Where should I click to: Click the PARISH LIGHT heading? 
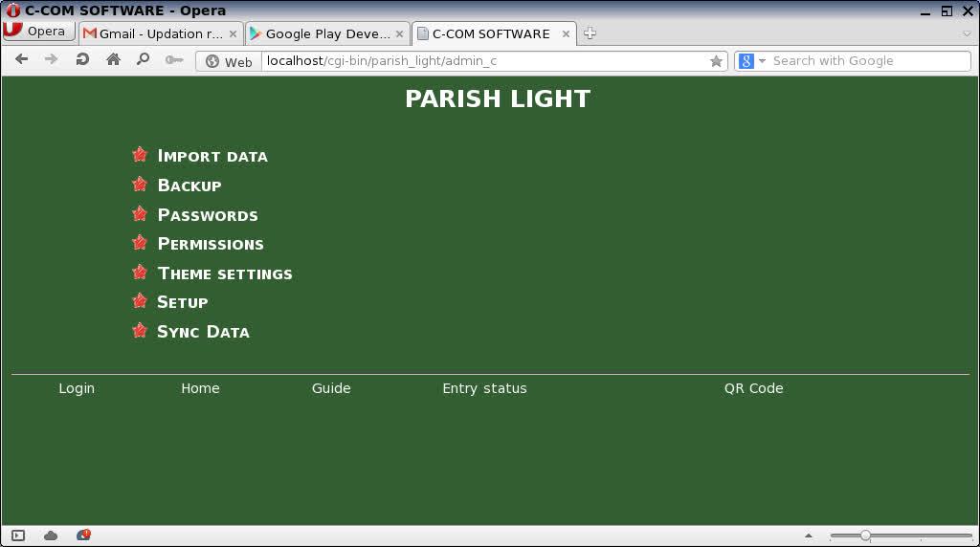click(x=498, y=98)
